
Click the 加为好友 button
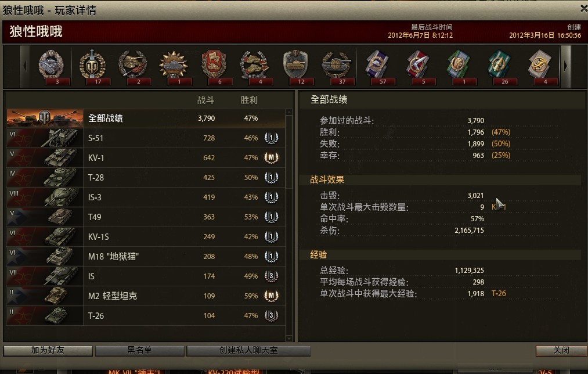(x=48, y=350)
